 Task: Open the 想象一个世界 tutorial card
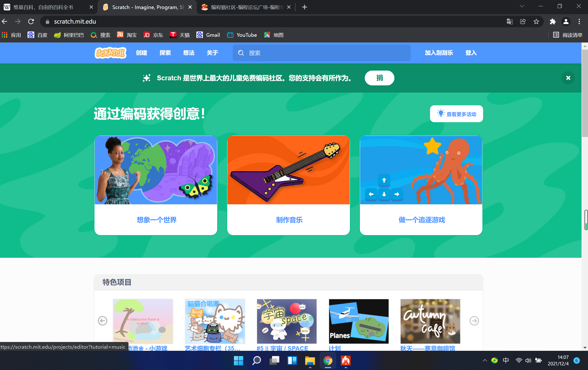coord(156,185)
